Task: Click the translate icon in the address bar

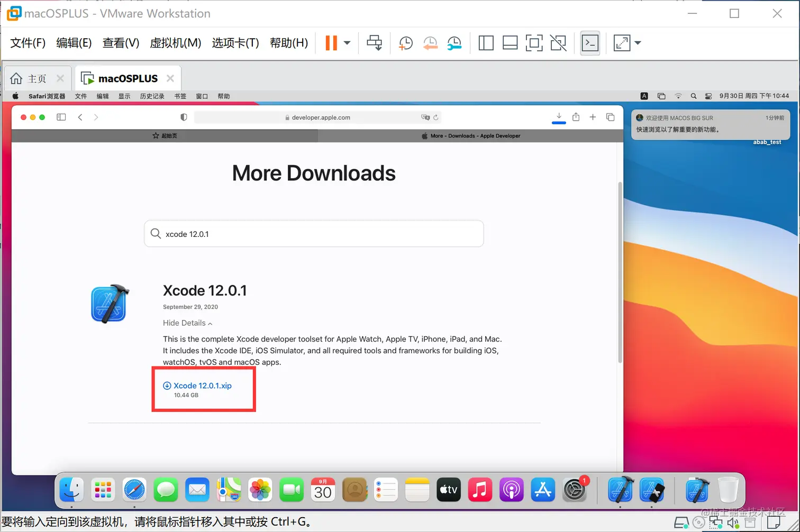Action: pyautogui.click(x=425, y=117)
